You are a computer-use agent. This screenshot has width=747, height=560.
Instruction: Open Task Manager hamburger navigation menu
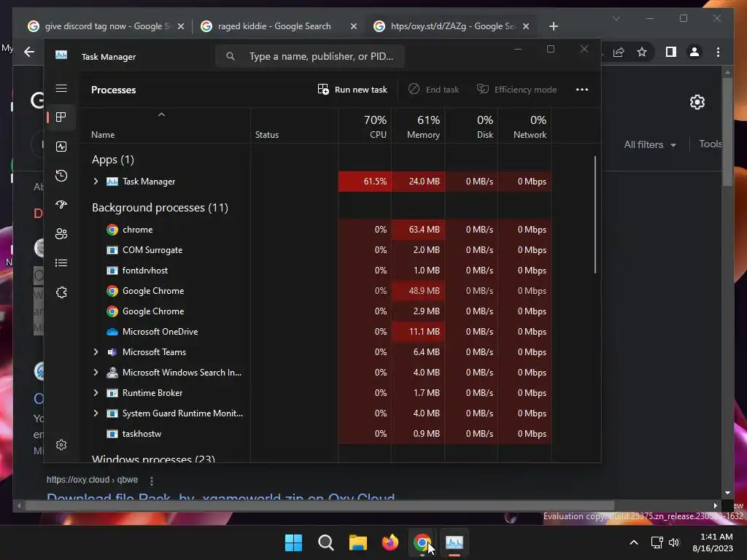coord(61,88)
